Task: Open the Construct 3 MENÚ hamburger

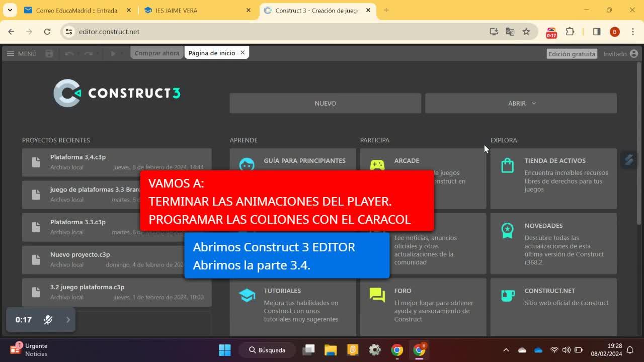Action: 22,53
